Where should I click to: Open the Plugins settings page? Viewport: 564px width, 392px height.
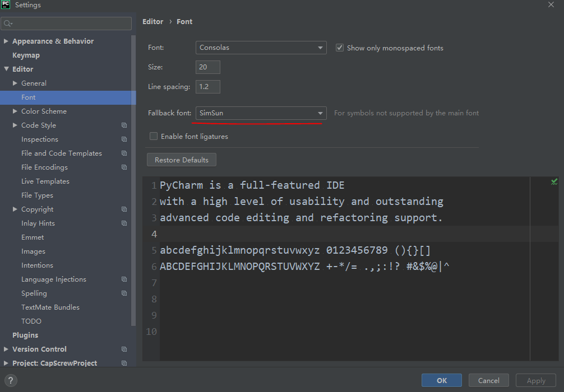point(25,335)
